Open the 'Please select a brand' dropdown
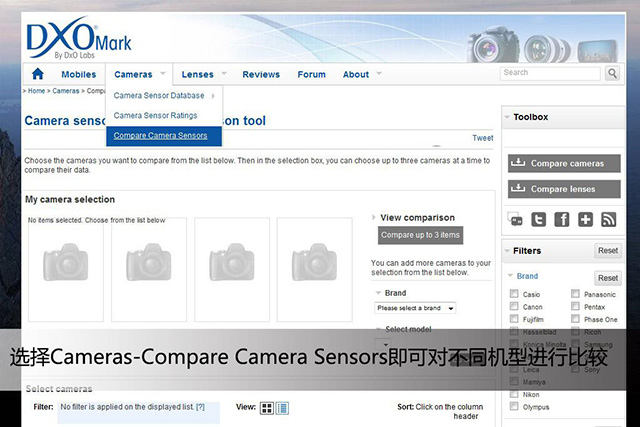The image size is (640, 427). click(415, 308)
